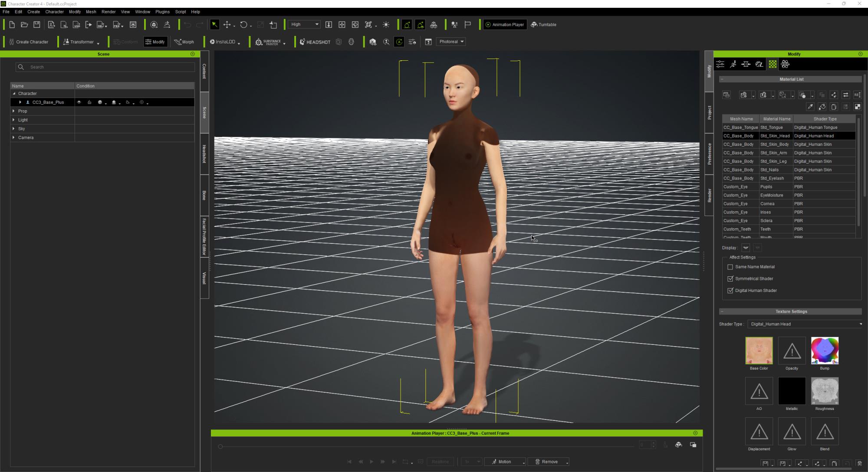Toggle visibility eye for CC3_Base_Plus
This screenshot has width=868, height=472.
pos(79,102)
